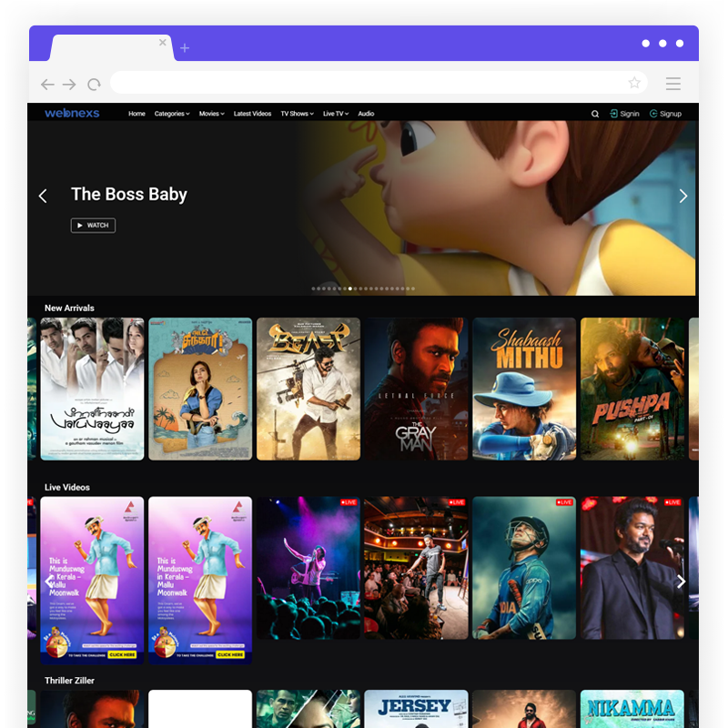Click The Boss Baby banner title
Viewport: 728px width, 728px height.
pos(129,195)
